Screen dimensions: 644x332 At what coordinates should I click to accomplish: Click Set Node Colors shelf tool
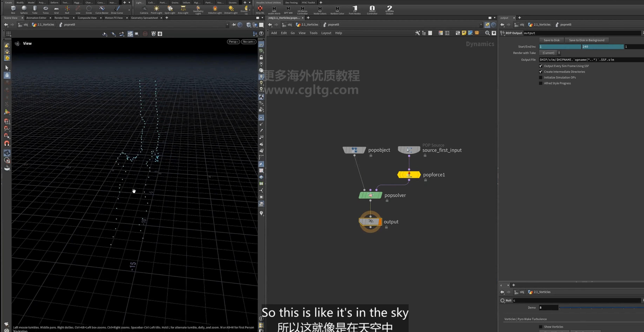pos(320,10)
